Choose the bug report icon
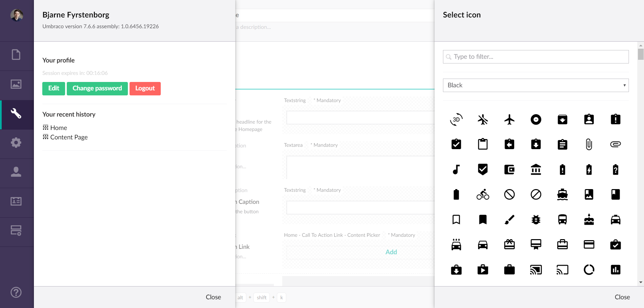 pyautogui.click(x=536, y=220)
